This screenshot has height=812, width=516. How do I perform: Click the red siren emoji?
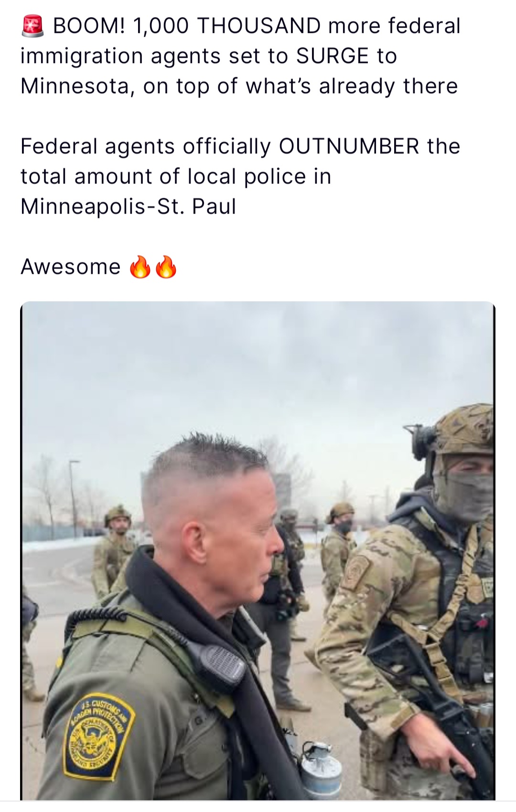tap(32, 26)
